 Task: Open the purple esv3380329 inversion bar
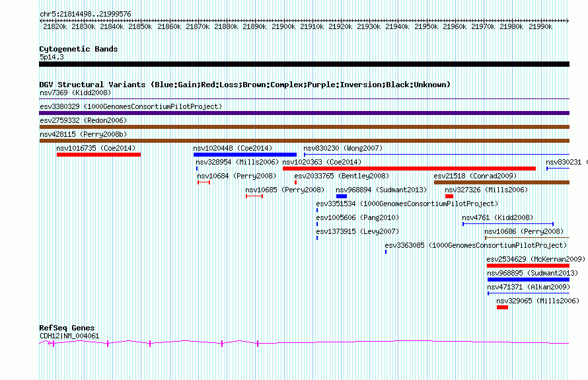(x=304, y=113)
